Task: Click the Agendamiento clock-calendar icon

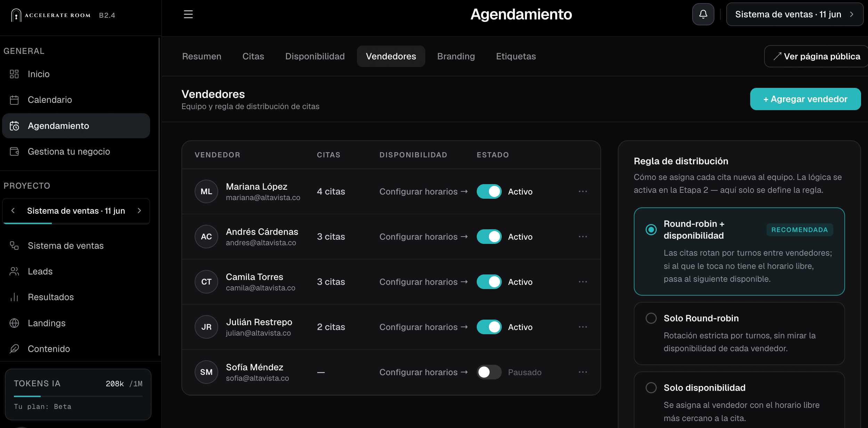Action: click(14, 126)
